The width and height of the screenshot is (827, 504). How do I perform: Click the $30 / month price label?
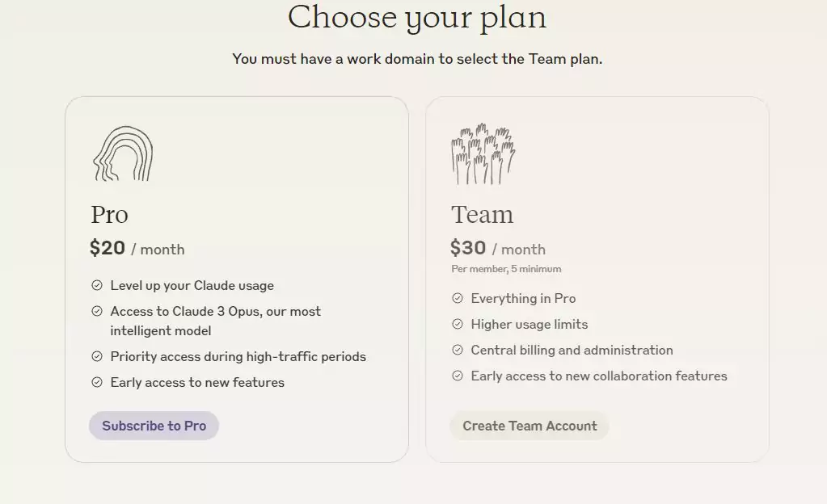[x=498, y=248]
